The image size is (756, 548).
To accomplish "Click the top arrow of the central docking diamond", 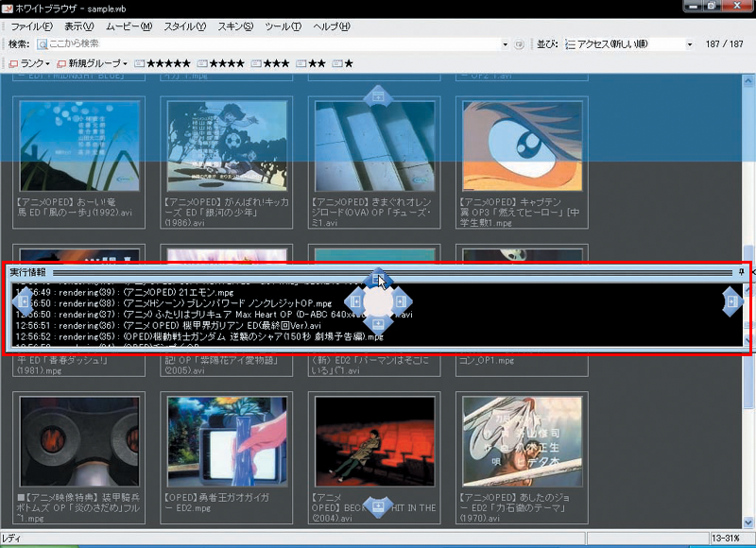I will pyautogui.click(x=378, y=279).
